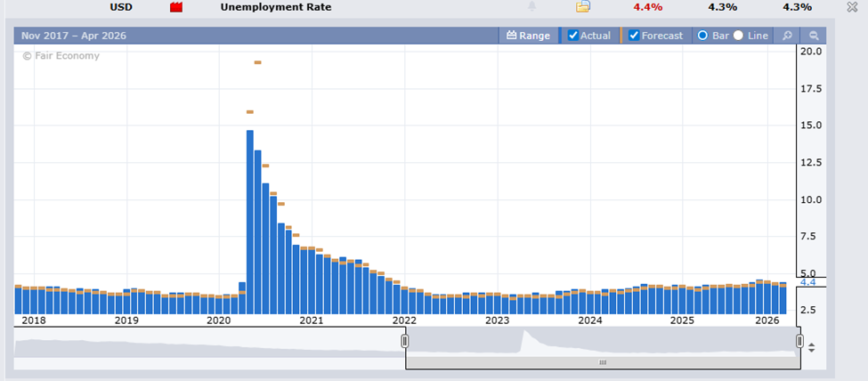Image resolution: width=868 pixels, height=381 pixels.
Task: Click the 4.4 current value axis label
Action: tap(808, 282)
